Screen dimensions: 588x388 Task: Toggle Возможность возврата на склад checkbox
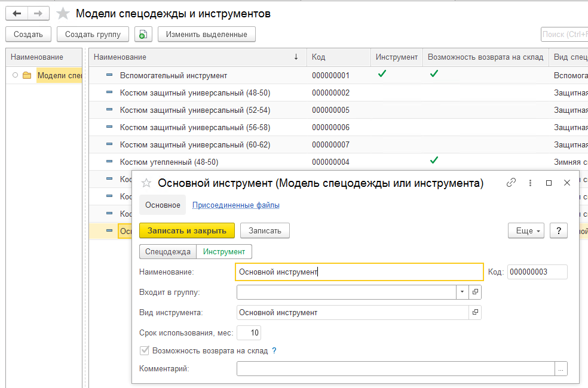point(144,351)
